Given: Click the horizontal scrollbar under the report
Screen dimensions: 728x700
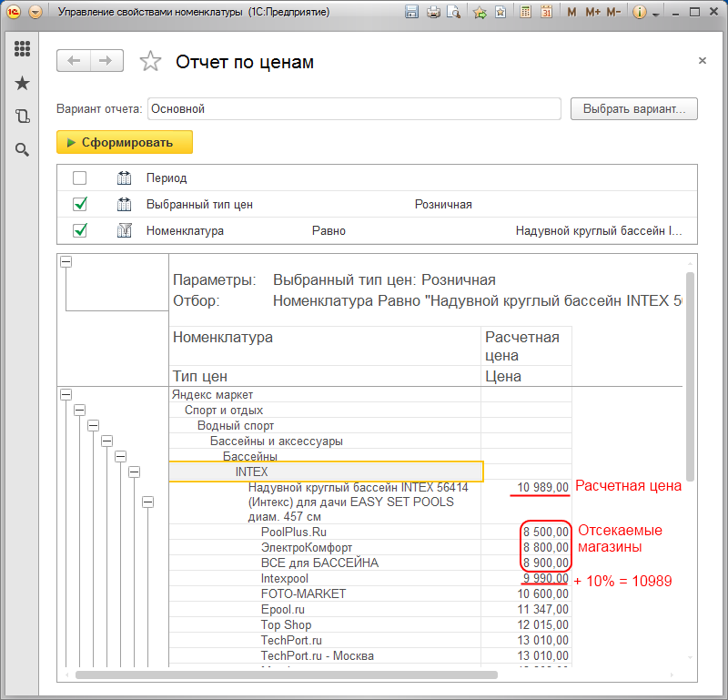Looking at the screenshot, I should (x=286, y=675).
